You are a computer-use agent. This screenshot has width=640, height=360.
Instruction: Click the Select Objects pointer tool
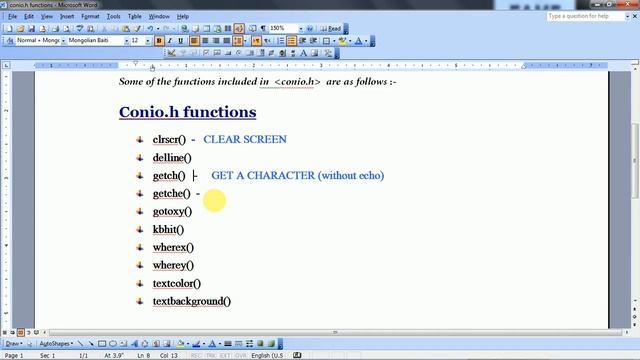click(x=30, y=344)
